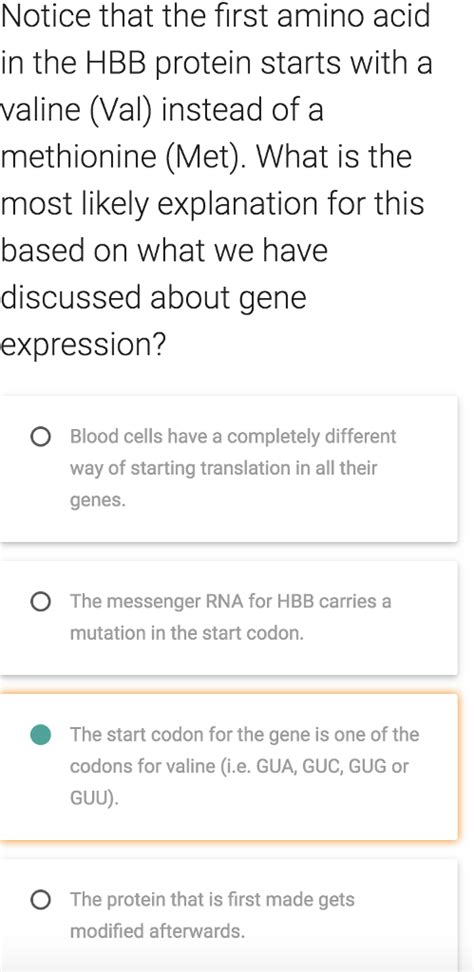Screen dimensions: 474x972
Task: Click the text "modified afterwards."
Action: tap(157, 931)
